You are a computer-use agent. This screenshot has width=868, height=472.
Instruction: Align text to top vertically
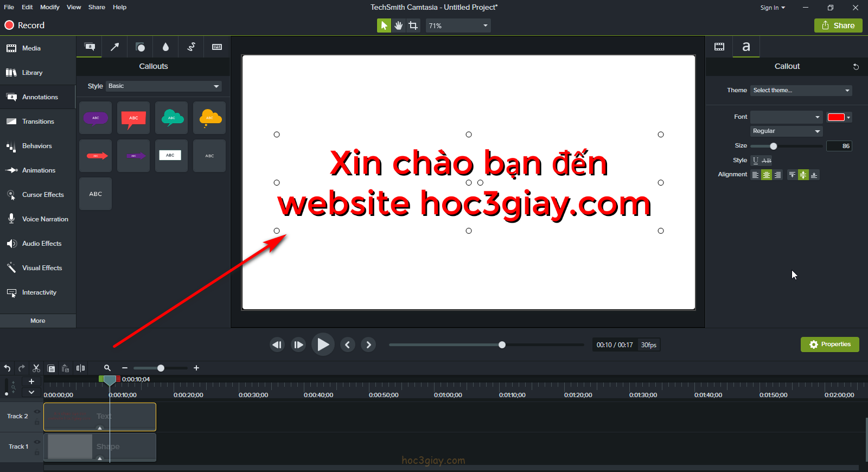click(792, 175)
